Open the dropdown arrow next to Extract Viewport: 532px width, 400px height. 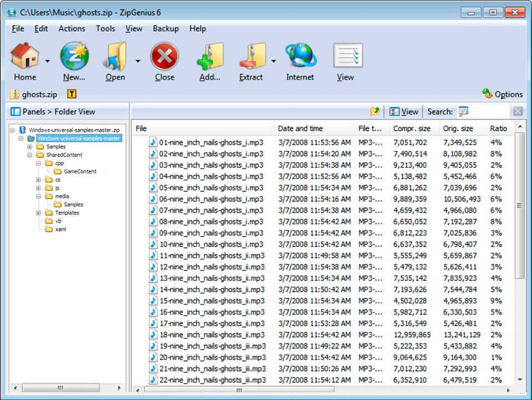[x=272, y=61]
